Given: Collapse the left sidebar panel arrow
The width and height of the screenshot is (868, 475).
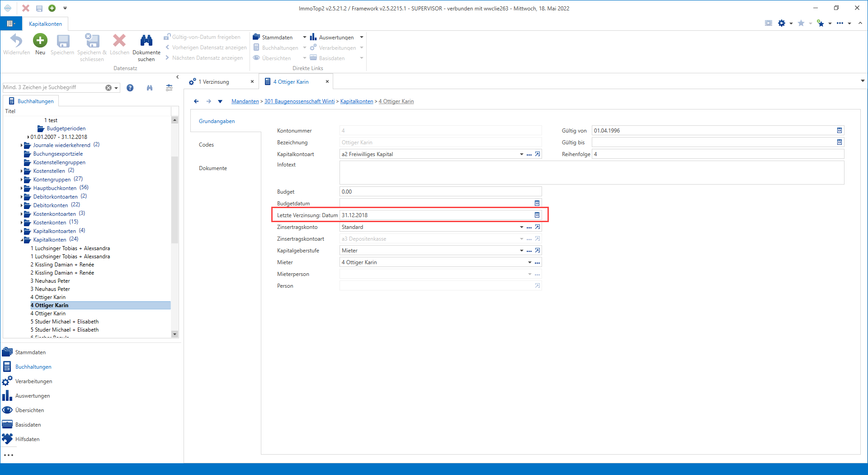Looking at the screenshot, I should tap(178, 77).
